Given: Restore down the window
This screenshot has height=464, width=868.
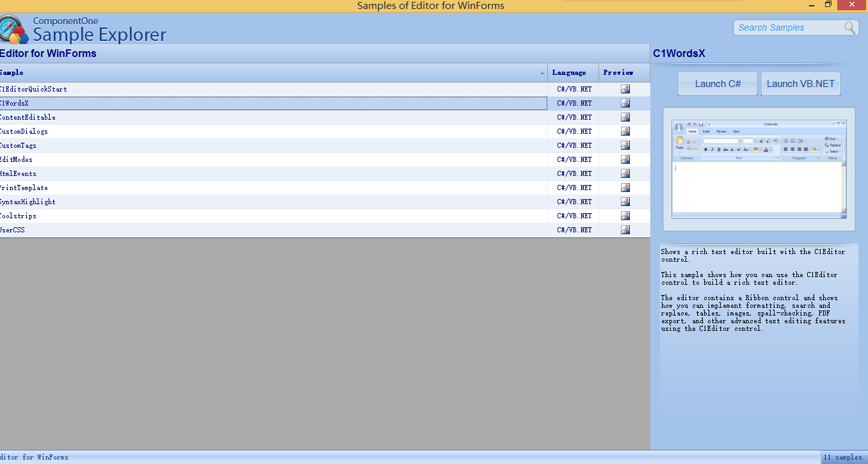Looking at the screenshot, I should 828,5.
